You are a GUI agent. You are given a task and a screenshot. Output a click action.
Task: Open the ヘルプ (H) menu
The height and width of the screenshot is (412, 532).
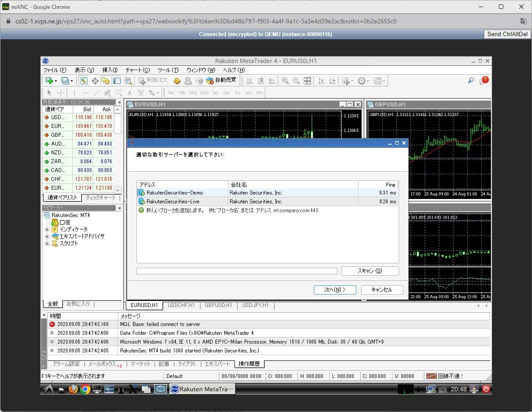click(234, 70)
